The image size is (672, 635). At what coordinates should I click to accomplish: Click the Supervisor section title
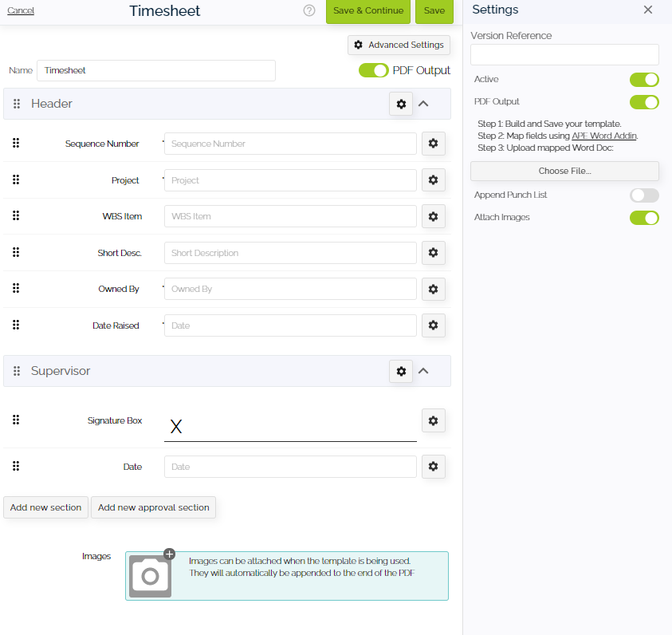coord(61,371)
